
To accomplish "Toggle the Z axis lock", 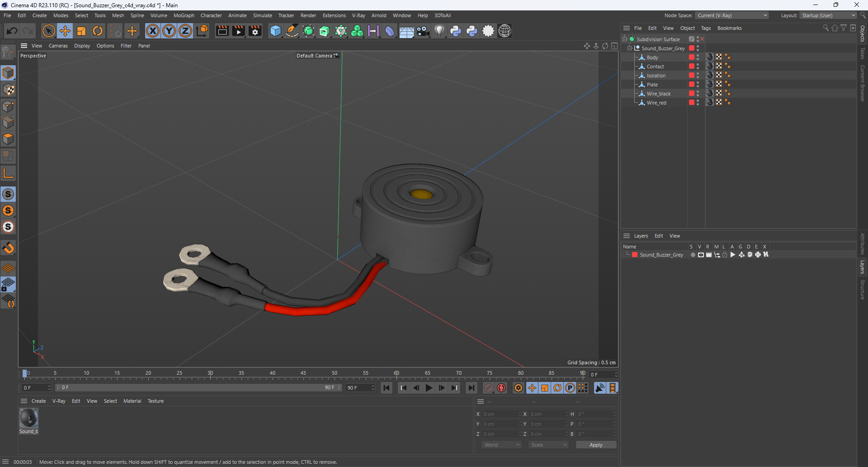I will [x=185, y=31].
